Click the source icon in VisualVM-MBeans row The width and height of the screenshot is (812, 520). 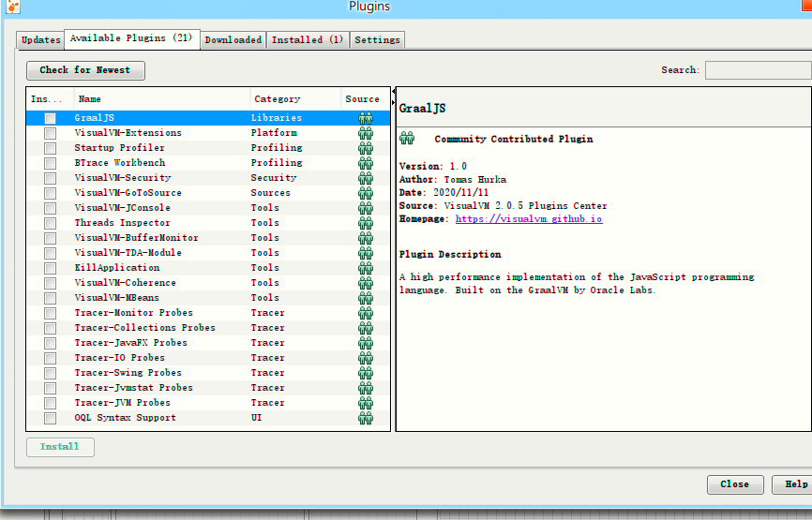coord(366,298)
